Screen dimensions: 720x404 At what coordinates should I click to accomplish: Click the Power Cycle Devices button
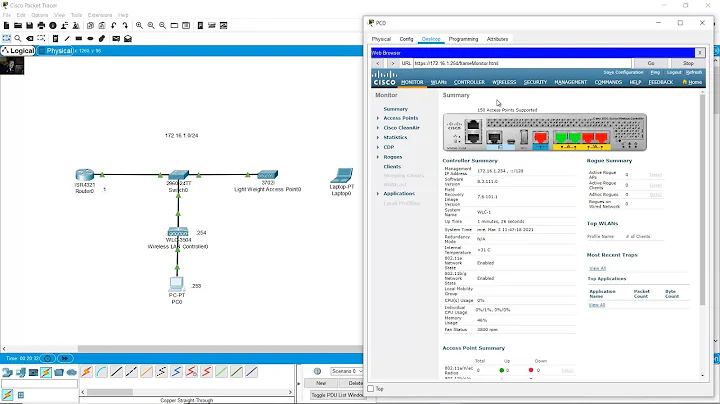(48, 358)
